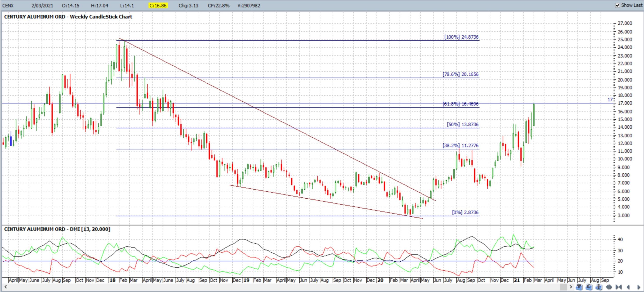The height and width of the screenshot is (292, 644).
Task: Click the year marker 20 on time axis
Action: [x=380, y=280]
